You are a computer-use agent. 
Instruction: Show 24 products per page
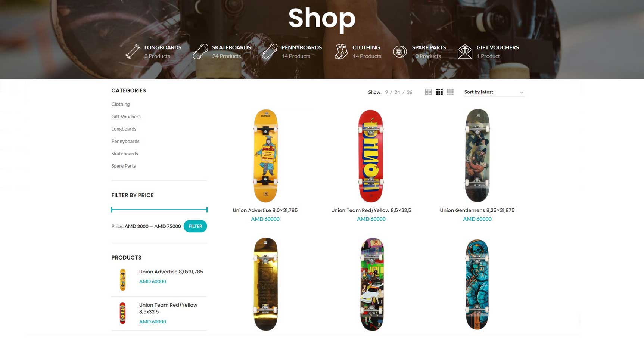pyautogui.click(x=397, y=92)
